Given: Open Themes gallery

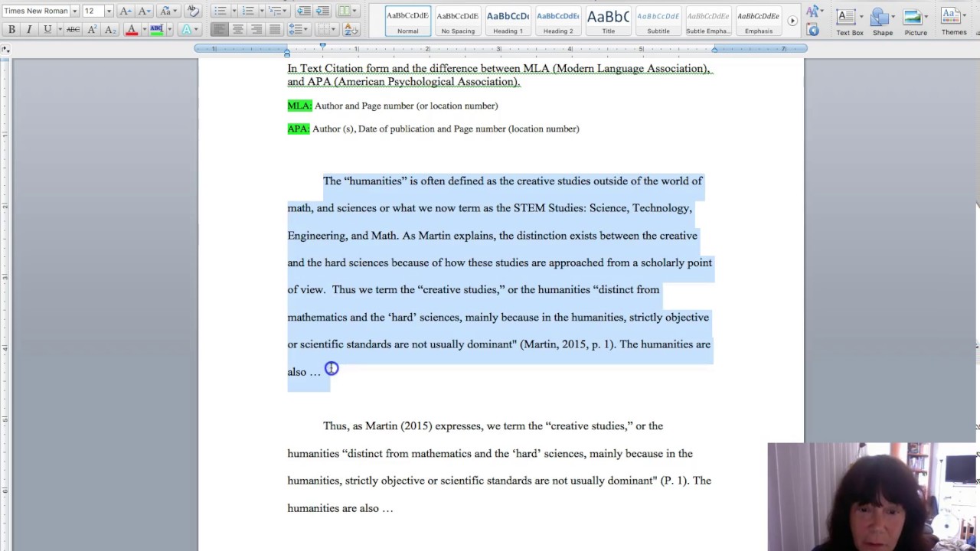Looking at the screenshot, I should (953, 21).
